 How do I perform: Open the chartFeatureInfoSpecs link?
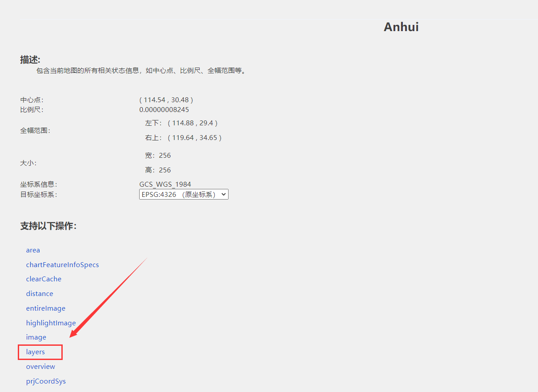62,265
